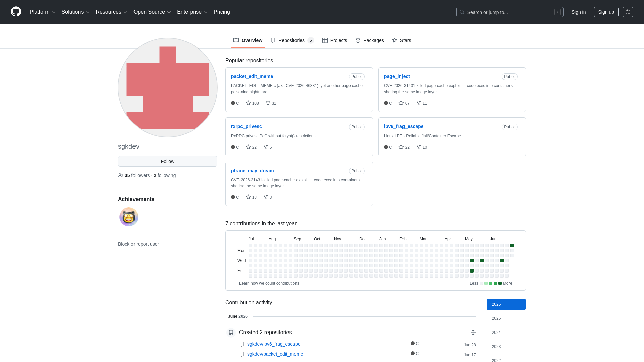Click the slash shortcut key hint in search
644x362 pixels.
click(x=557, y=12)
